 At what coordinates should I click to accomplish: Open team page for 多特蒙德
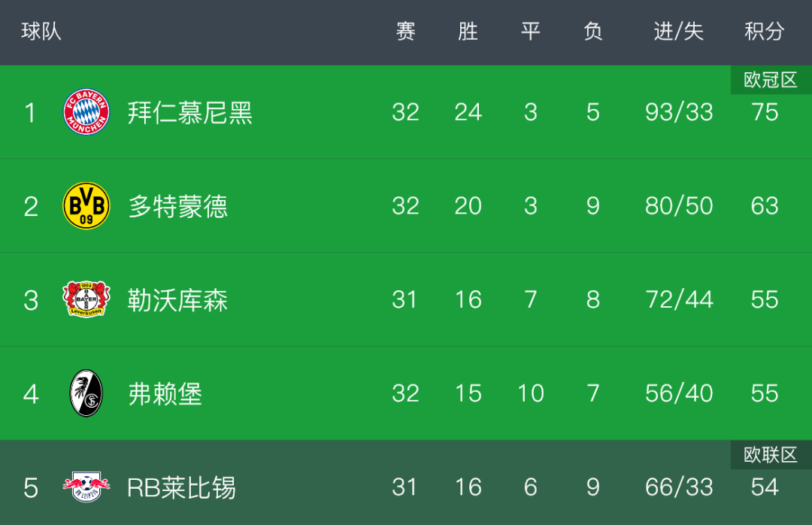pos(177,206)
